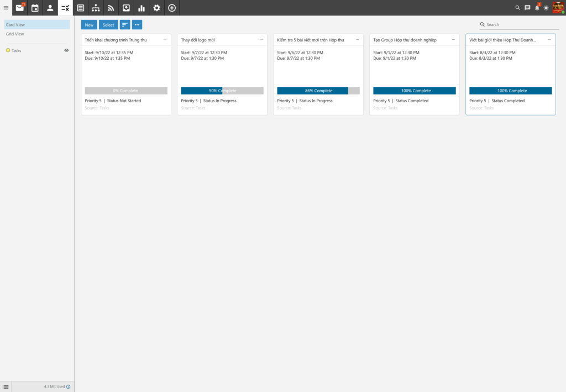566x392 pixels.
Task: Go to Contacts via person icon
Action: (50, 8)
